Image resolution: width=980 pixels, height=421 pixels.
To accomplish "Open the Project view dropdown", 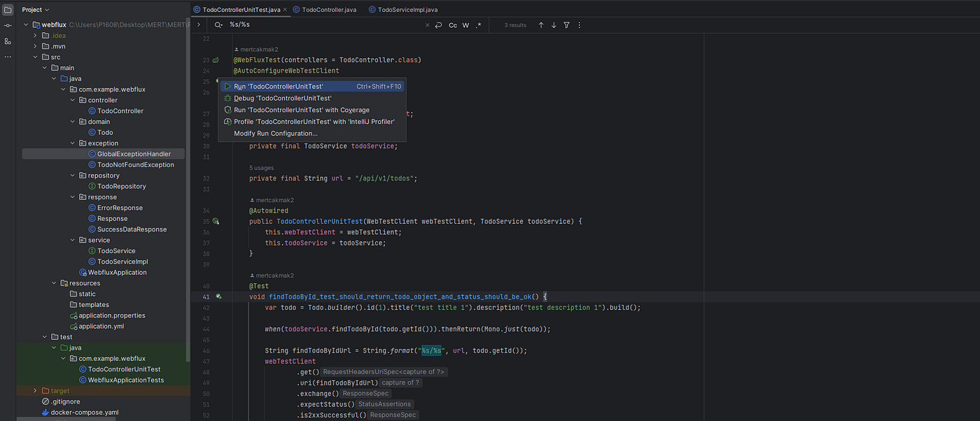I will (x=36, y=10).
